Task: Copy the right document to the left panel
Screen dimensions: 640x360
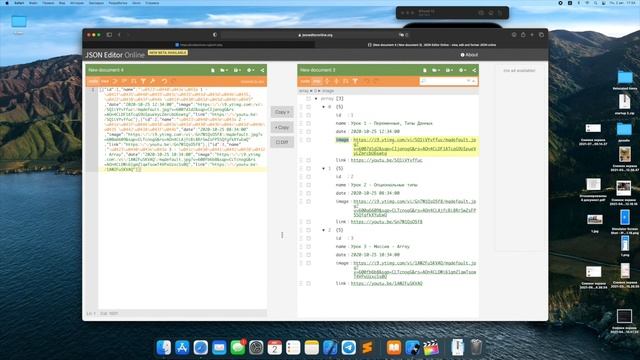Action: 282,127
